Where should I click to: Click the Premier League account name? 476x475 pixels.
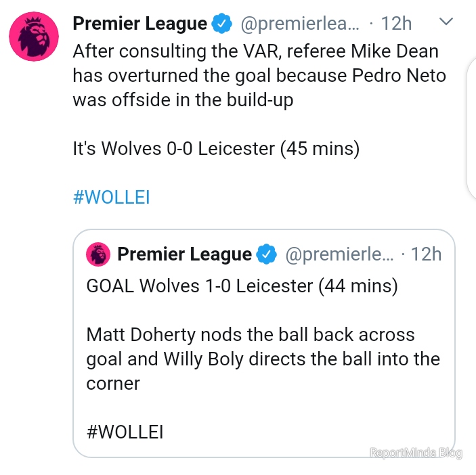(140, 24)
